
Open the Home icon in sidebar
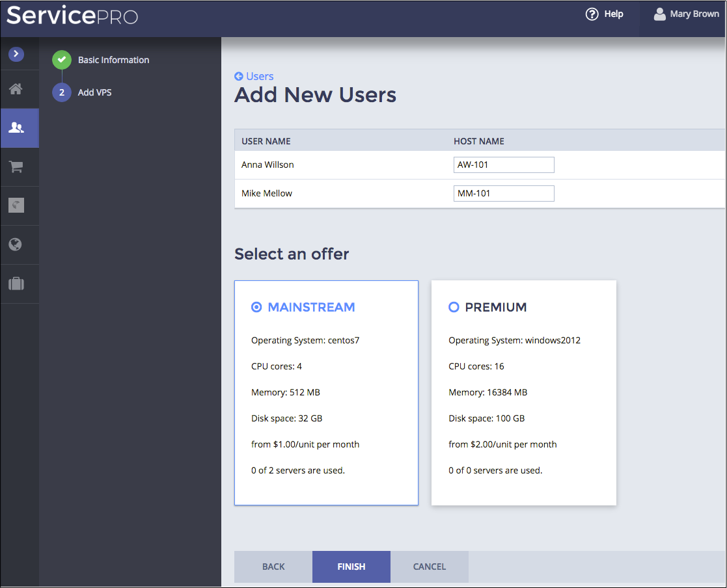[x=16, y=89]
